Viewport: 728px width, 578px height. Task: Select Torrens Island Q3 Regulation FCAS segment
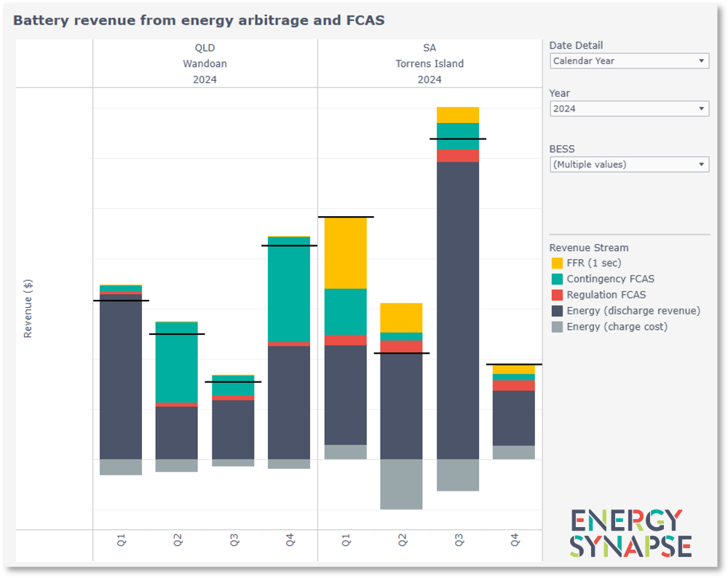(458, 156)
